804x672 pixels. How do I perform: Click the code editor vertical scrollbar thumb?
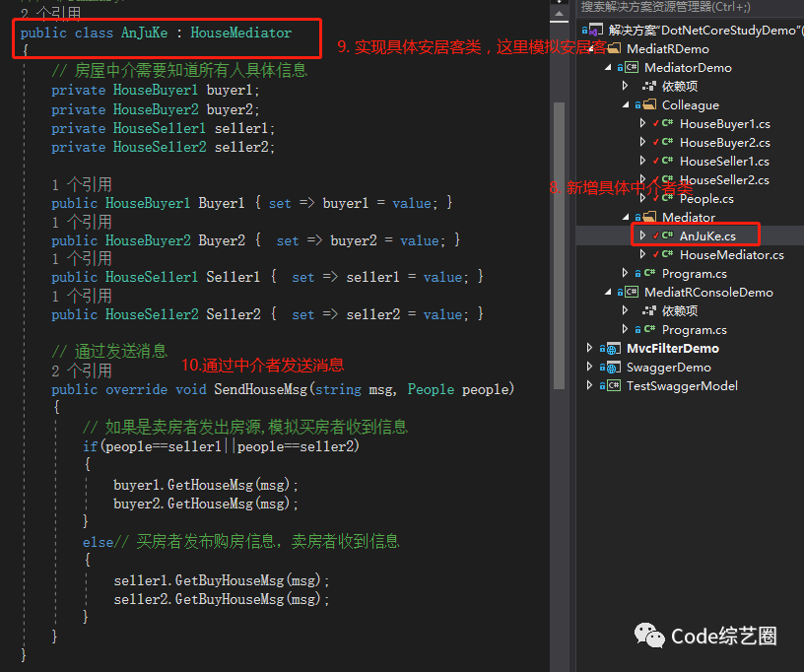click(559, 246)
